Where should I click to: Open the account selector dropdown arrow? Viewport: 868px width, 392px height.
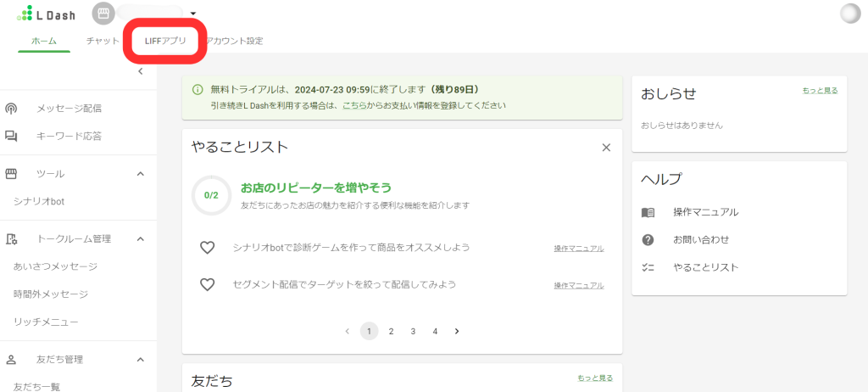tap(193, 14)
